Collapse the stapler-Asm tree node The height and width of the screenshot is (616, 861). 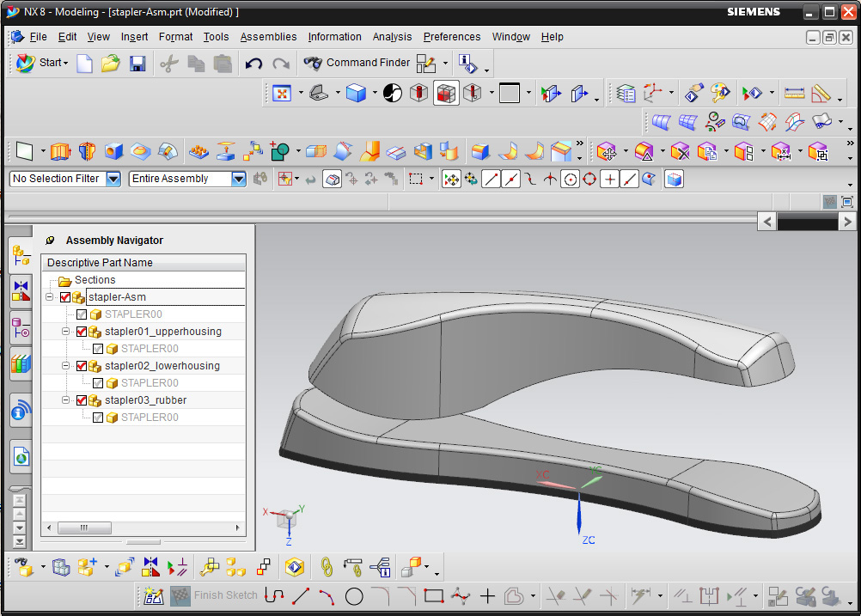pyautogui.click(x=50, y=296)
